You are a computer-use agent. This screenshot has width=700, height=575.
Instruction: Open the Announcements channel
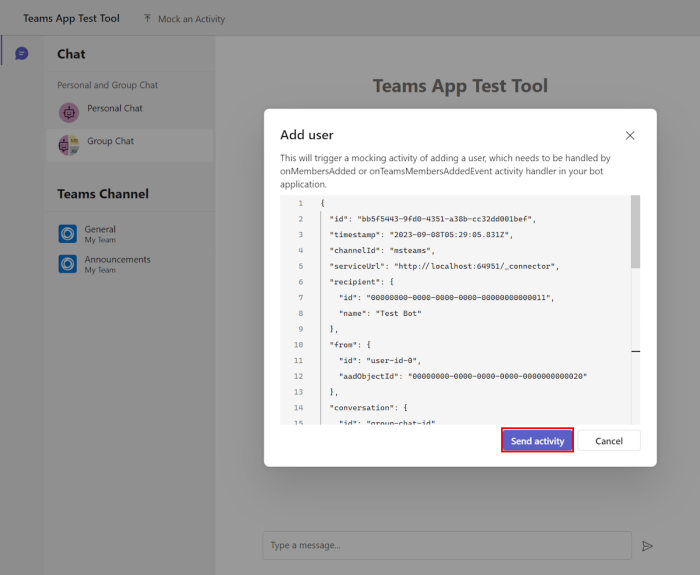tap(129, 264)
